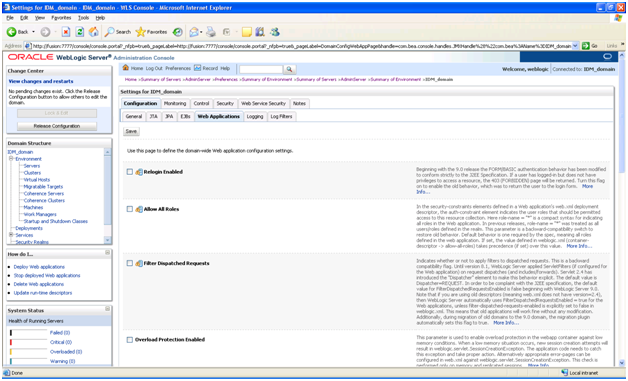Select Deployments tree item
628x381 pixels.
[29, 228]
